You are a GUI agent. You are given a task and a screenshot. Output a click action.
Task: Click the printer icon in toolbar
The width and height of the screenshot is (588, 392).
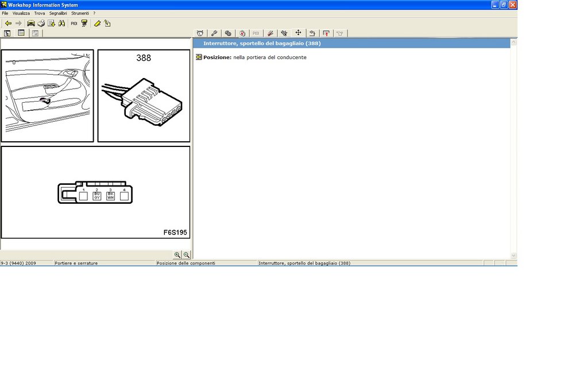click(41, 23)
